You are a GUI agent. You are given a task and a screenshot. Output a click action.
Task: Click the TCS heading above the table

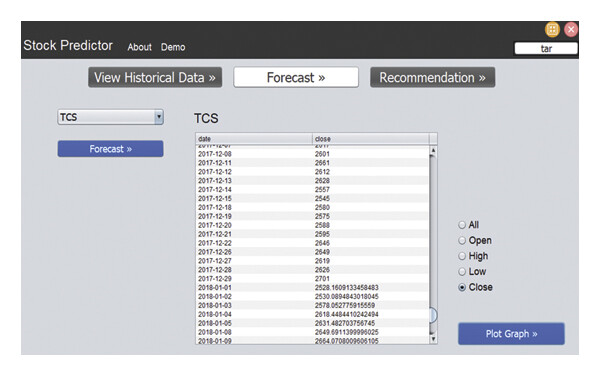[206, 118]
